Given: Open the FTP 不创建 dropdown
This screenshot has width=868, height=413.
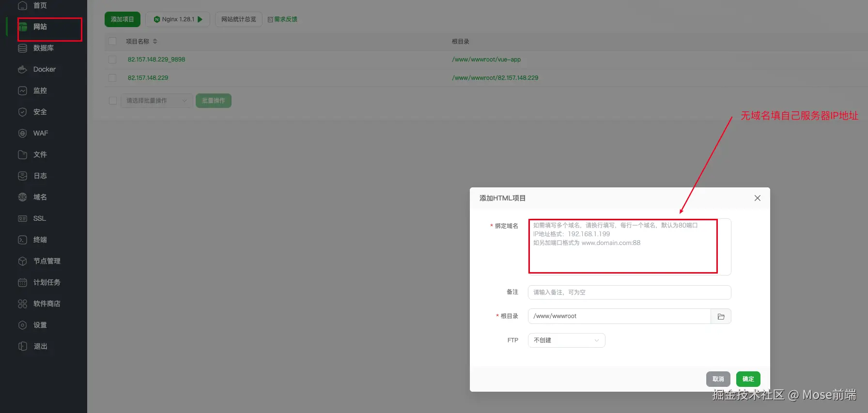Looking at the screenshot, I should pyautogui.click(x=566, y=340).
